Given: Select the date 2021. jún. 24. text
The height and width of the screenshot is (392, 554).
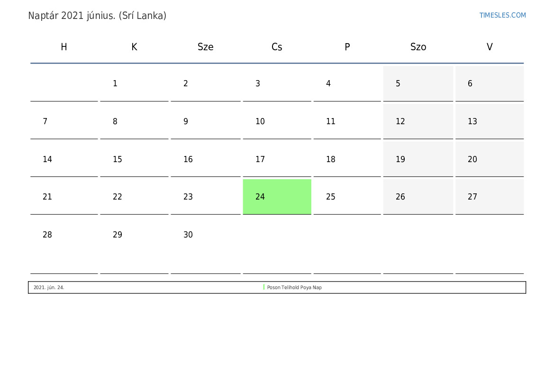Looking at the screenshot, I should click(x=49, y=287).
